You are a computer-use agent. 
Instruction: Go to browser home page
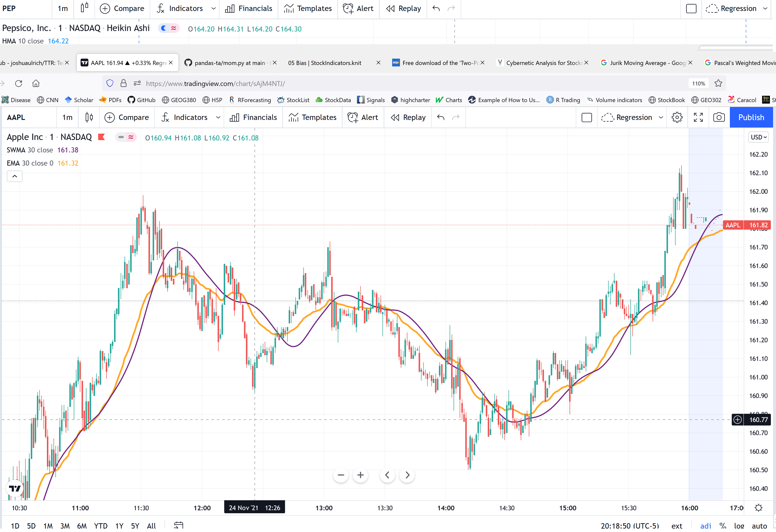[x=36, y=84]
